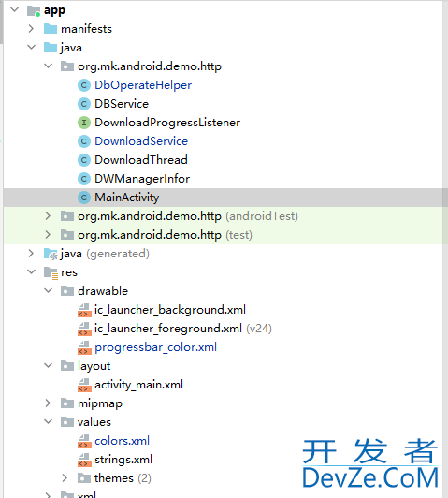Click the DBService class icon

tap(84, 104)
